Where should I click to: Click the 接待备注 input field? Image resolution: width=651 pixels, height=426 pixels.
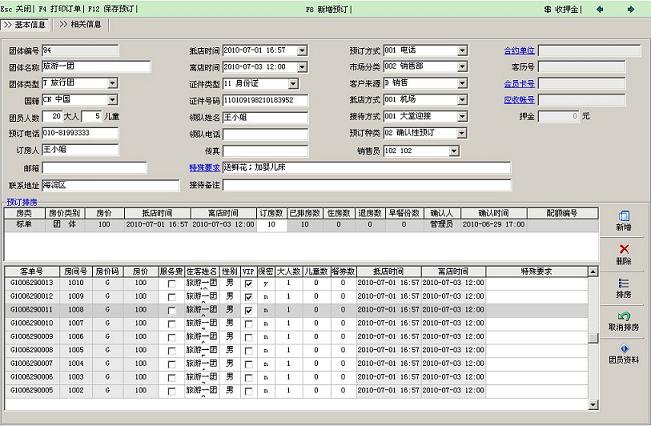[x=367, y=185]
